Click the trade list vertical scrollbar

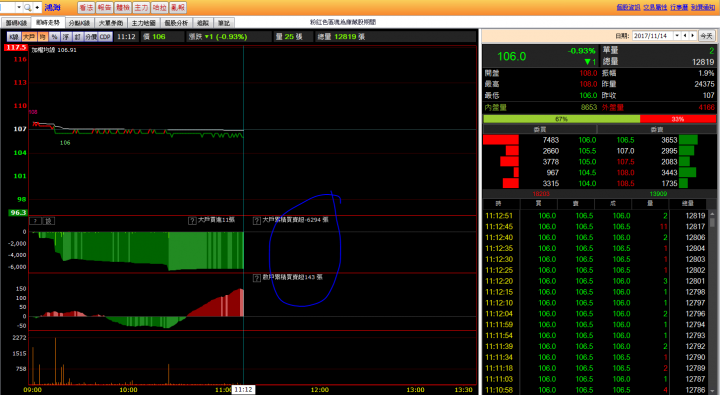tap(712, 303)
